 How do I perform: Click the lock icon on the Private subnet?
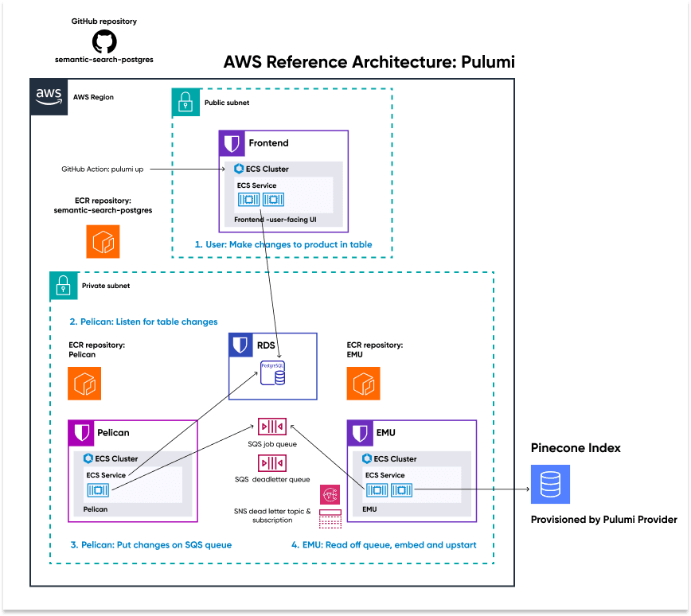63,286
